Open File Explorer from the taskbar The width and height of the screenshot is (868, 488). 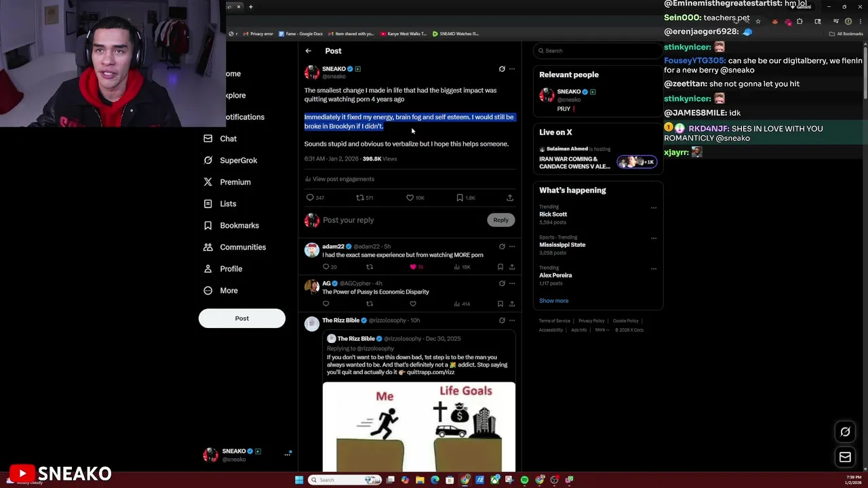pos(420,480)
